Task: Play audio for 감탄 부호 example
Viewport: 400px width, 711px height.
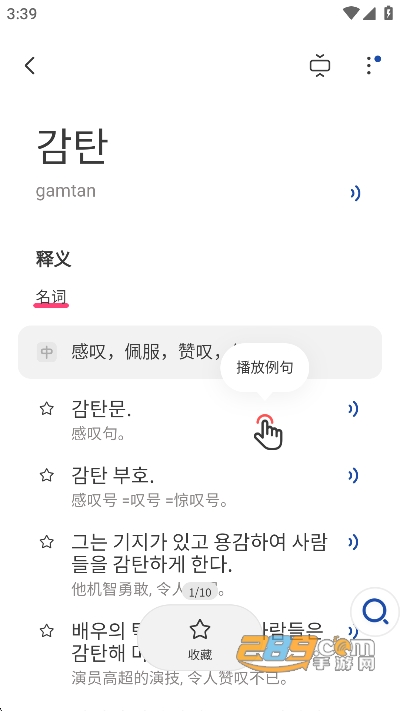Action: (x=353, y=476)
